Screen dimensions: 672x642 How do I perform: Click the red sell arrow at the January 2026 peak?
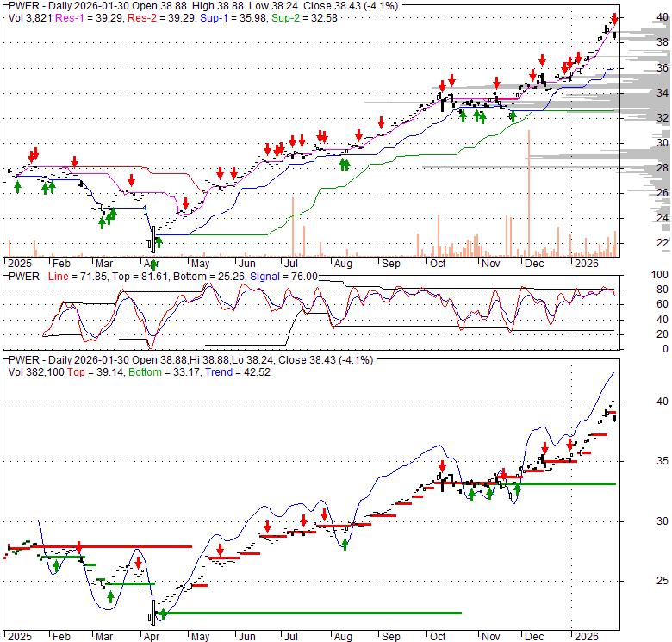pos(614,18)
